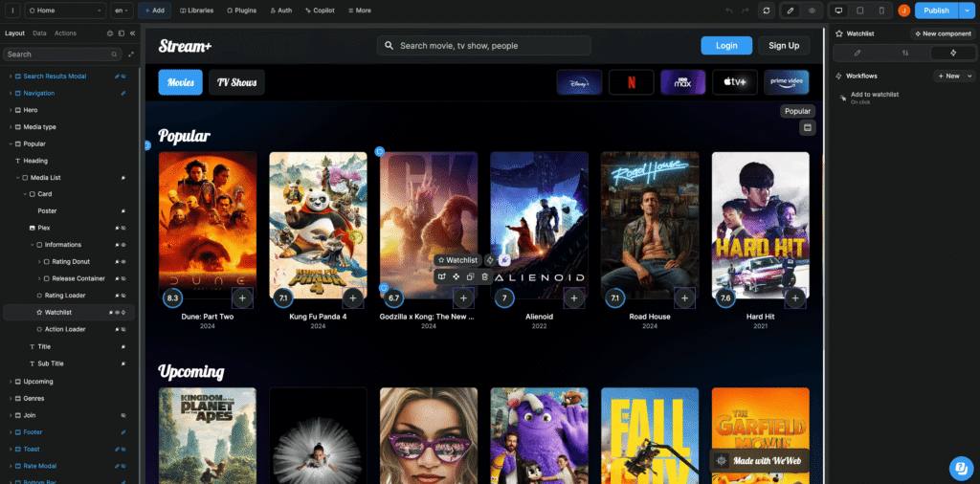Expand the Navigation tree row

[x=11, y=93]
